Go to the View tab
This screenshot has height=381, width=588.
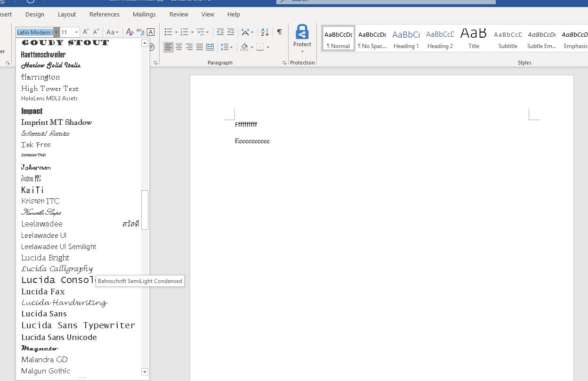pyautogui.click(x=208, y=15)
